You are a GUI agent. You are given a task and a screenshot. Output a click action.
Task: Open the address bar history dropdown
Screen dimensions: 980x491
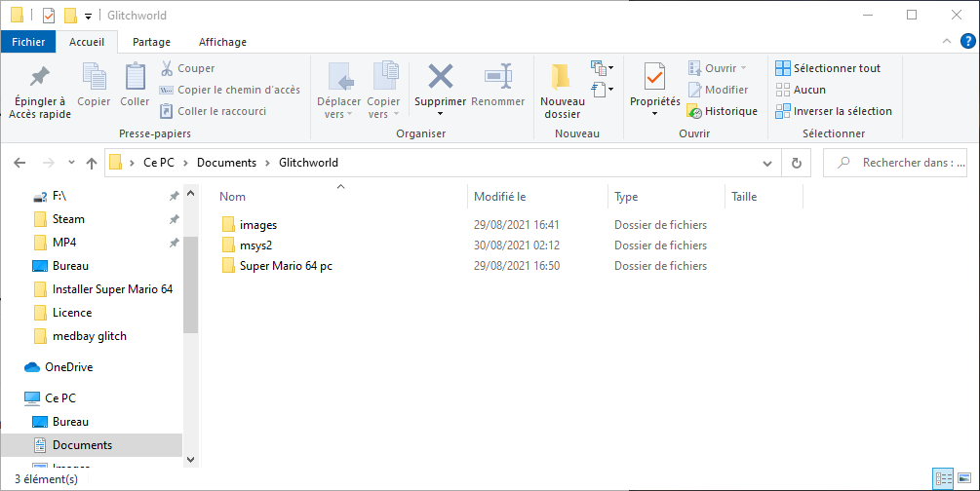tap(771, 163)
